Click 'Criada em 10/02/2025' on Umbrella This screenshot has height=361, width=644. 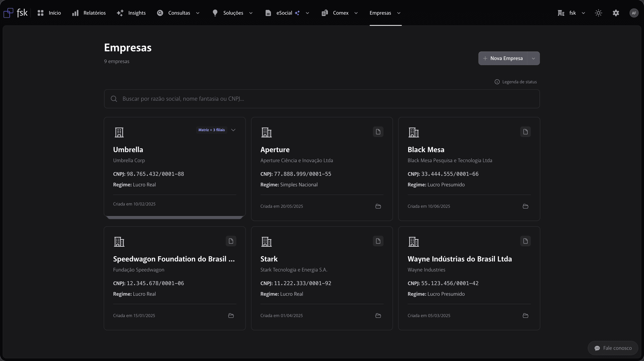coord(134,204)
